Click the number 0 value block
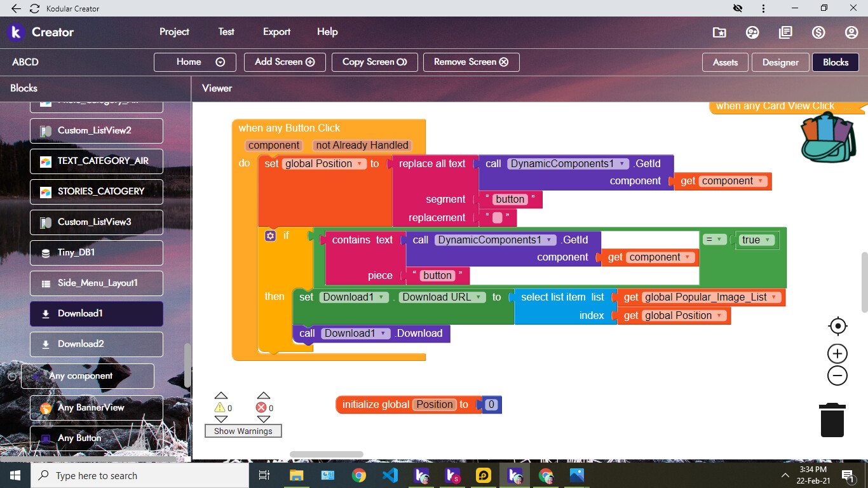The image size is (868, 488). pos(491,405)
